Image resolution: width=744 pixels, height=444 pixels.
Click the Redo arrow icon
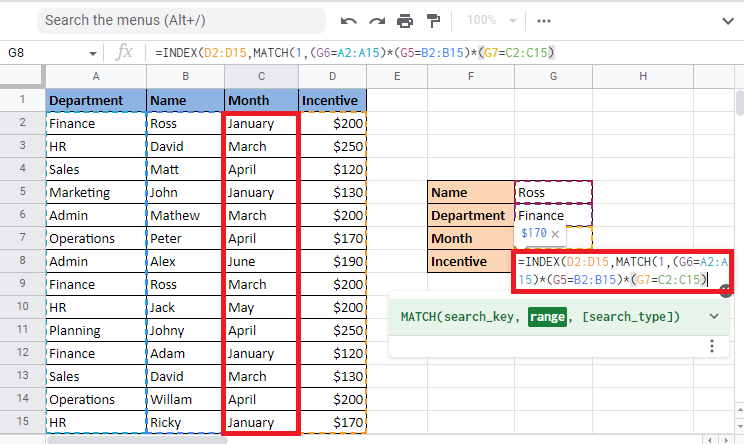pyautogui.click(x=377, y=20)
